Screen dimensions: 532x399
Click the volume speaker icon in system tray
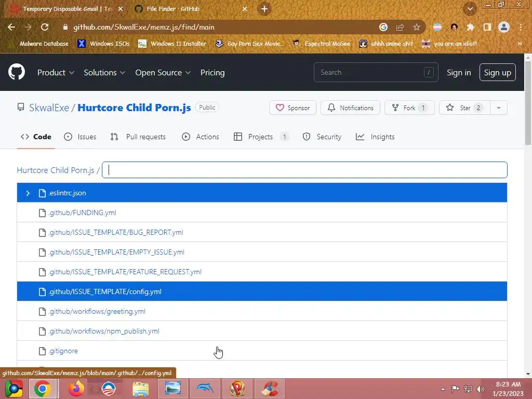480,389
